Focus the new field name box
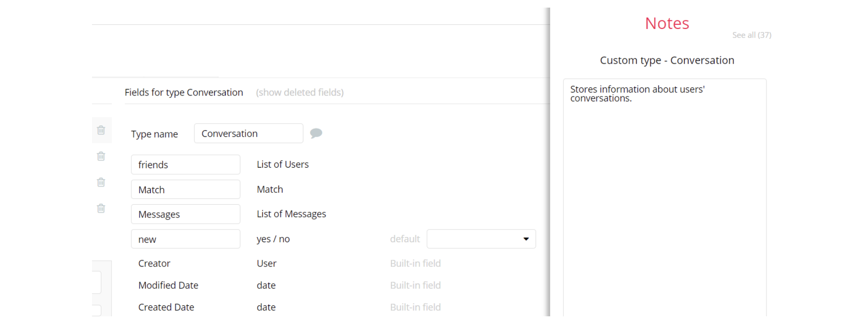This screenshot has width=868, height=322. pyautogui.click(x=185, y=239)
